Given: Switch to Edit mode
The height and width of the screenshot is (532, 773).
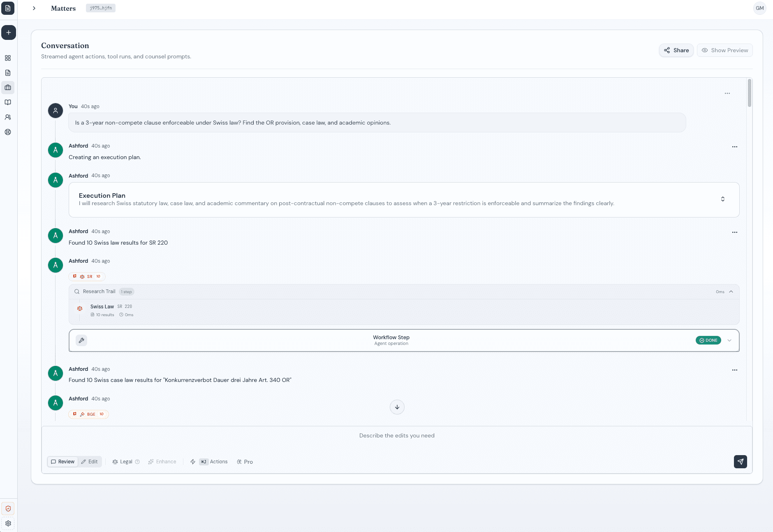Looking at the screenshot, I should click(90, 462).
